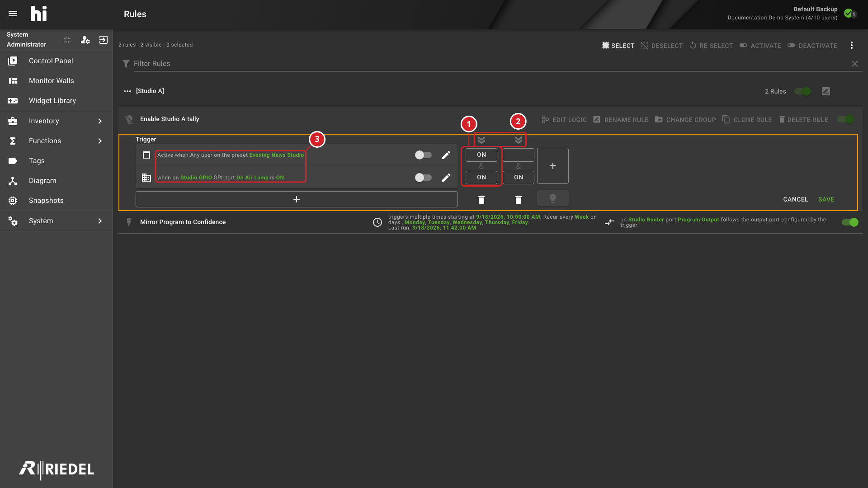The width and height of the screenshot is (868, 488).
Task: Click the backup status checkmark icon
Action: pos(848,13)
